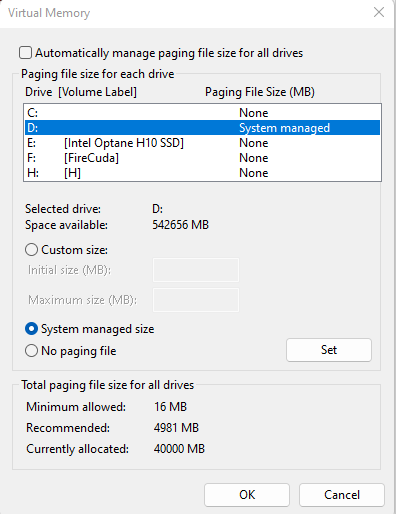
Task: Click the Paging File Size (MB) column header
Action: pos(260,92)
